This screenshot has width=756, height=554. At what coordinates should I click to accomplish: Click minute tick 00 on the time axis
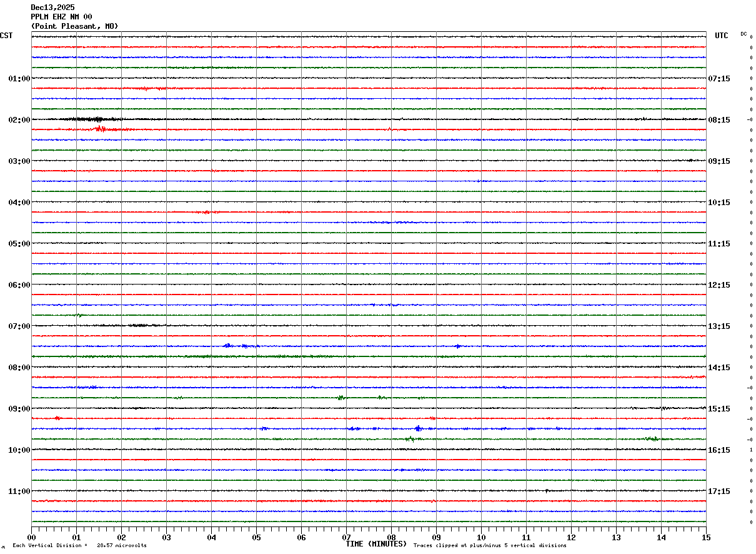[x=32, y=537]
